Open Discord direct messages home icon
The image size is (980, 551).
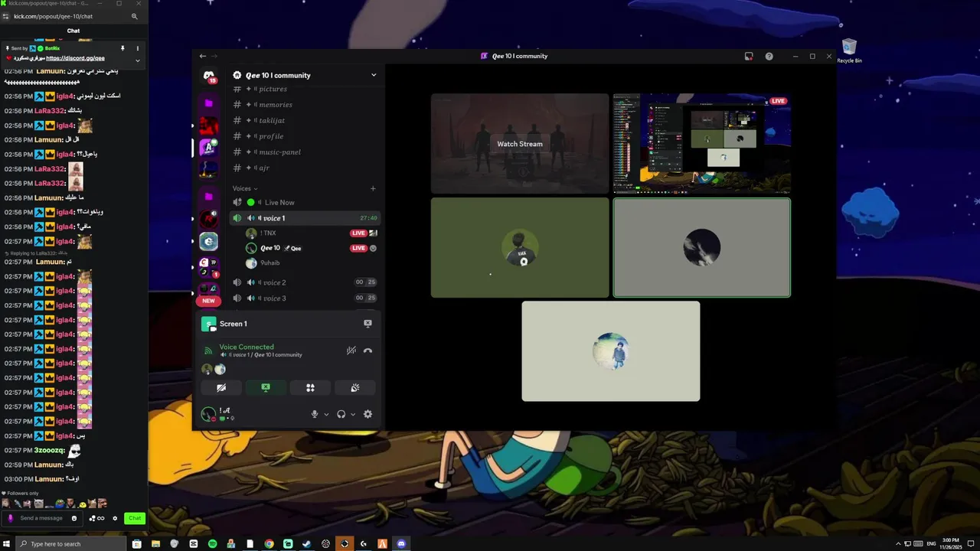click(x=208, y=75)
